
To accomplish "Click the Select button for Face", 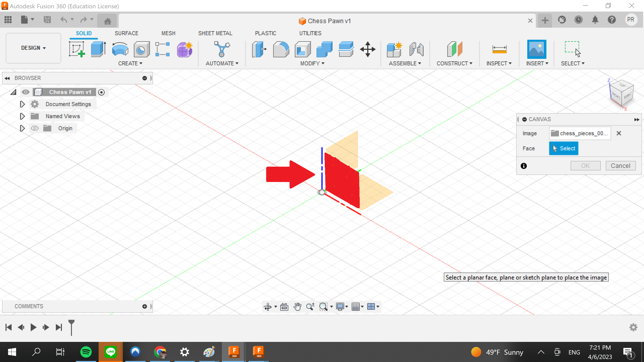I will [563, 148].
